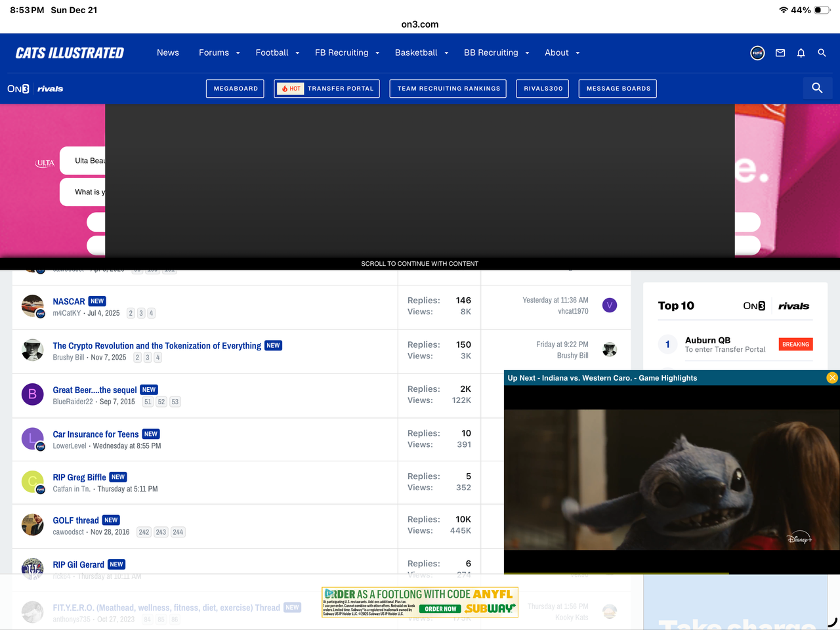Click the RIVALS300 button
Screen dimensions: 840x630
[x=543, y=89]
